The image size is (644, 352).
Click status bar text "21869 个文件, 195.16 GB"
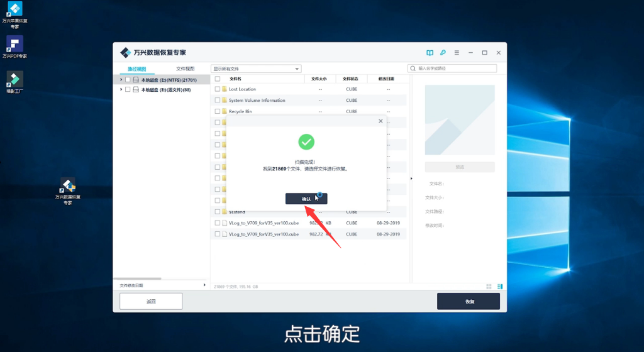236,287
